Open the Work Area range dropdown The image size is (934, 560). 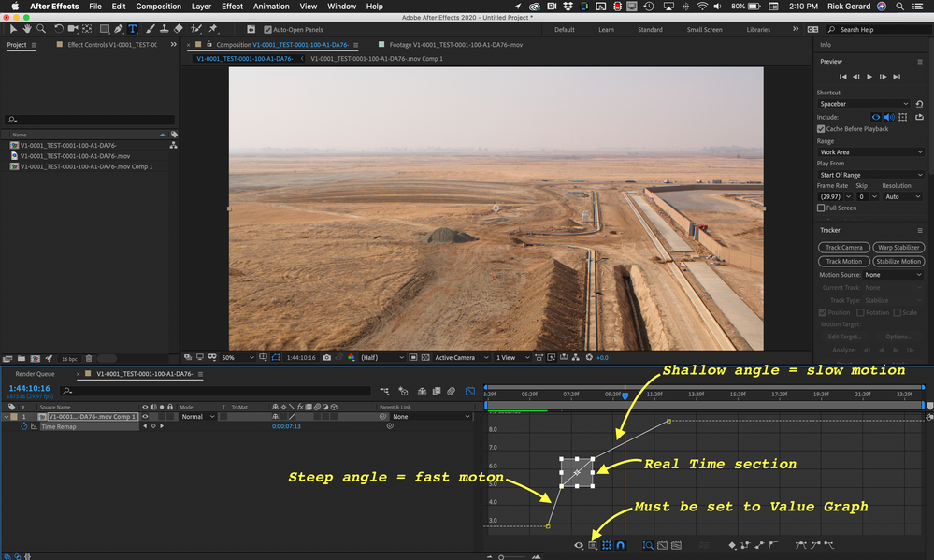(869, 151)
